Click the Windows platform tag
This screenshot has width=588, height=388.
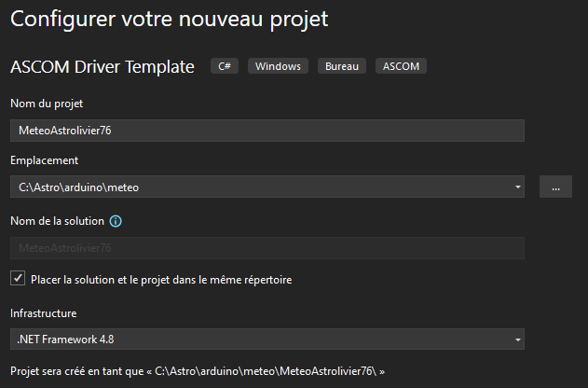pos(278,66)
